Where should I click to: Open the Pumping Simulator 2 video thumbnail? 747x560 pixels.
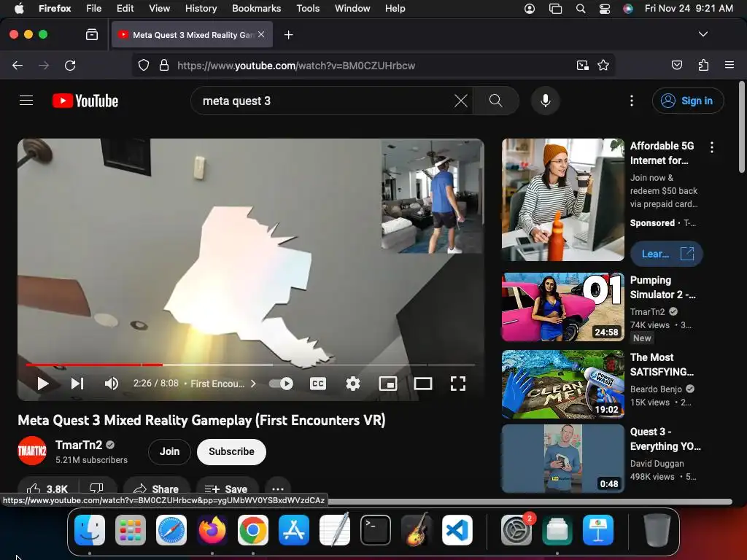562,307
